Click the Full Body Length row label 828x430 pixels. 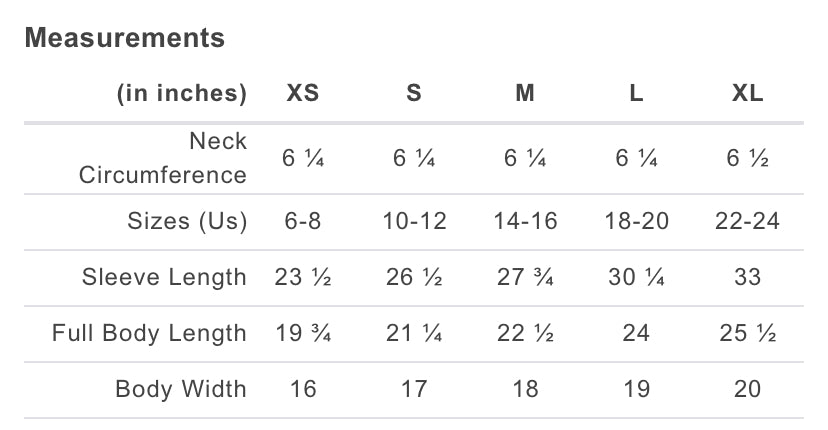click(x=149, y=333)
